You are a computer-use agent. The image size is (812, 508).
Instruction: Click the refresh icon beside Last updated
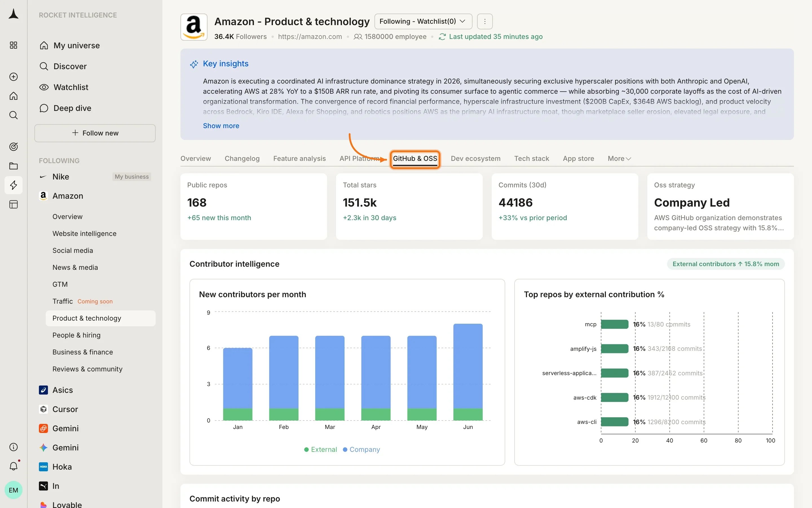click(442, 37)
